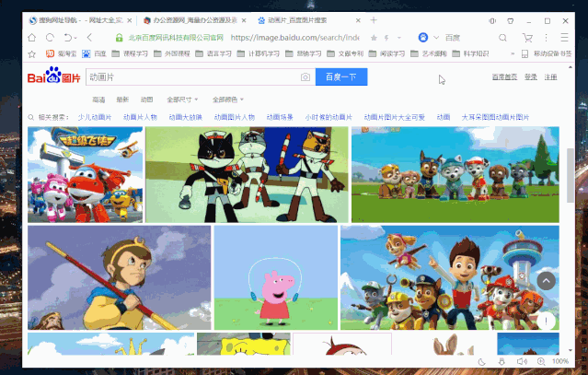Image resolution: width=588 pixels, height=375 pixels.
Task: Close the 办公资源网 tab
Action: pos(244,20)
